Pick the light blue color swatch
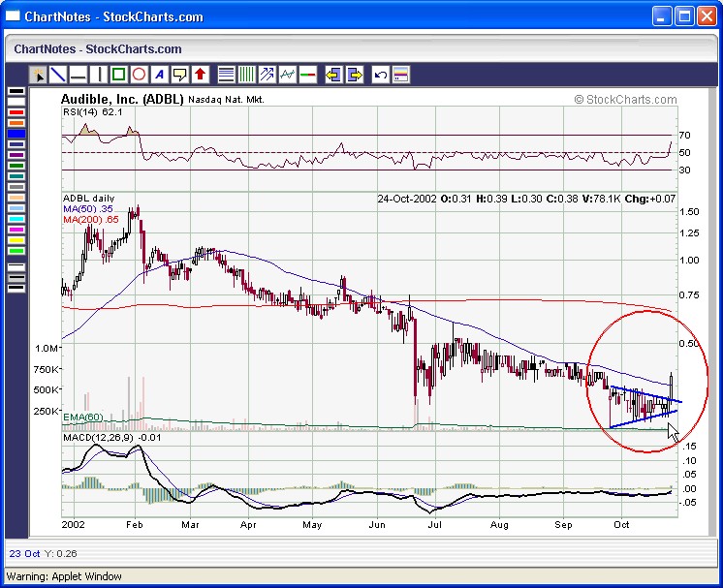 click(x=16, y=208)
